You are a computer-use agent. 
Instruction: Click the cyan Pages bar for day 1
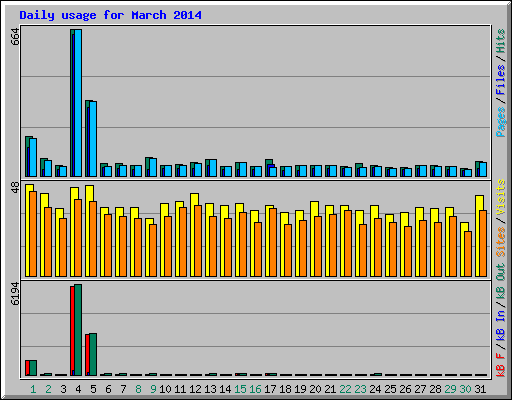33,157
